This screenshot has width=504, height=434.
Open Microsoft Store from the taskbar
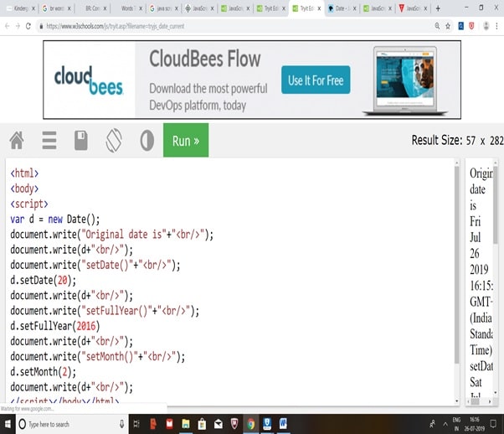tap(202, 424)
